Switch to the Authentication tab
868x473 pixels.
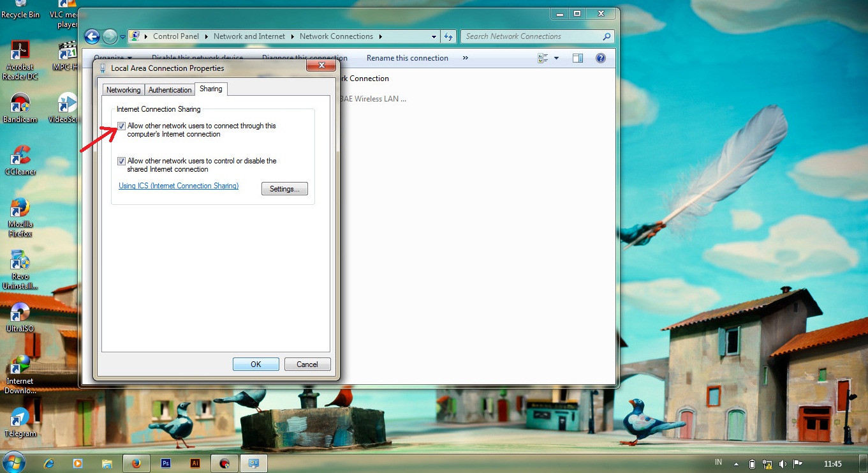[170, 90]
